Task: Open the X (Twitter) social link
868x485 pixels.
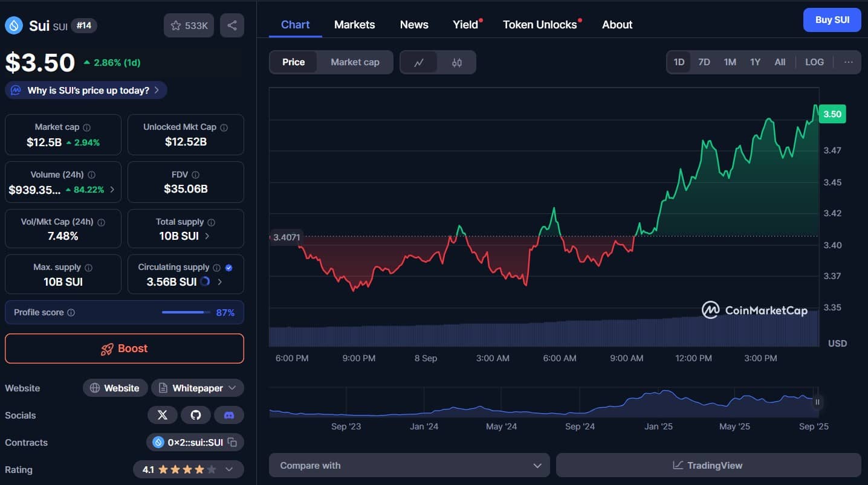Action: [163, 415]
